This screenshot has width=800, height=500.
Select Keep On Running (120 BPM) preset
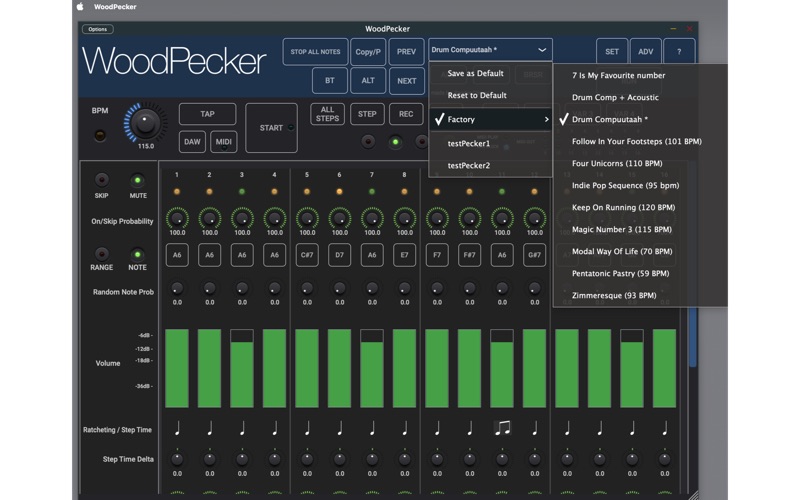[x=640, y=207]
